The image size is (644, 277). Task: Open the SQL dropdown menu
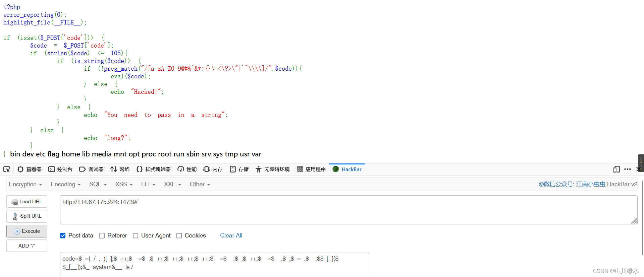click(x=98, y=184)
